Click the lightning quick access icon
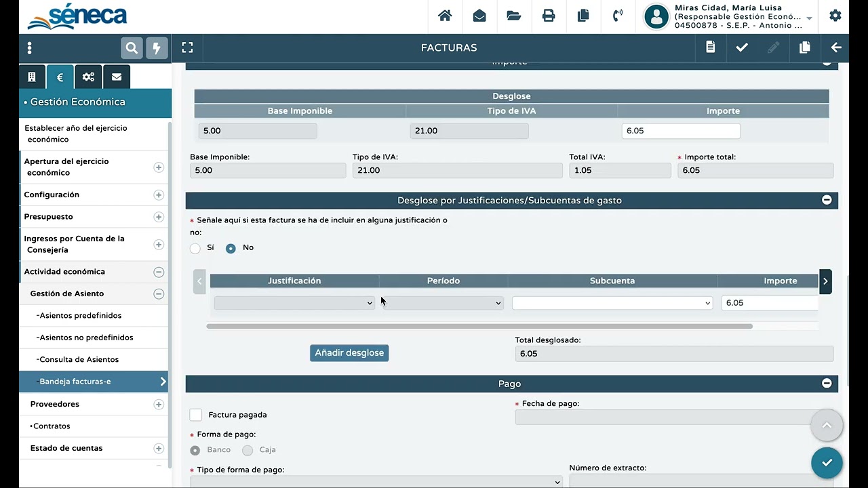Viewport: 868px width, 488px height. point(157,48)
